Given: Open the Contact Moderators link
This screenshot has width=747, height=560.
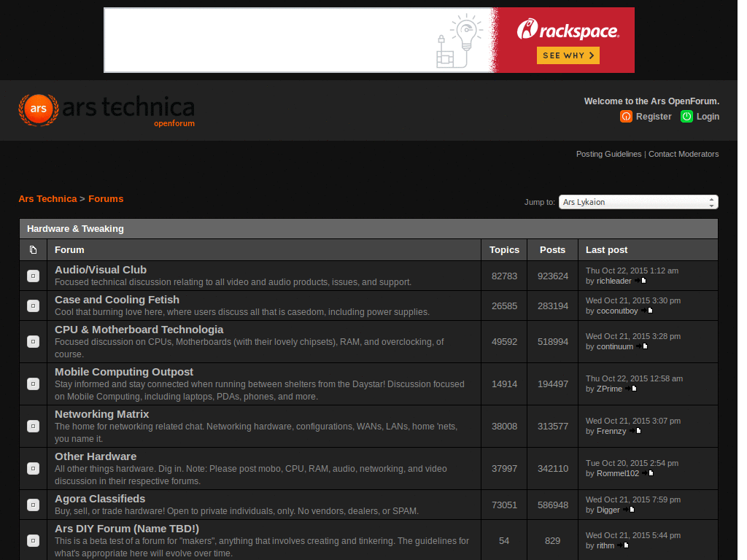Looking at the screenshot, I should pyautogui.click(x=684, y=154).
